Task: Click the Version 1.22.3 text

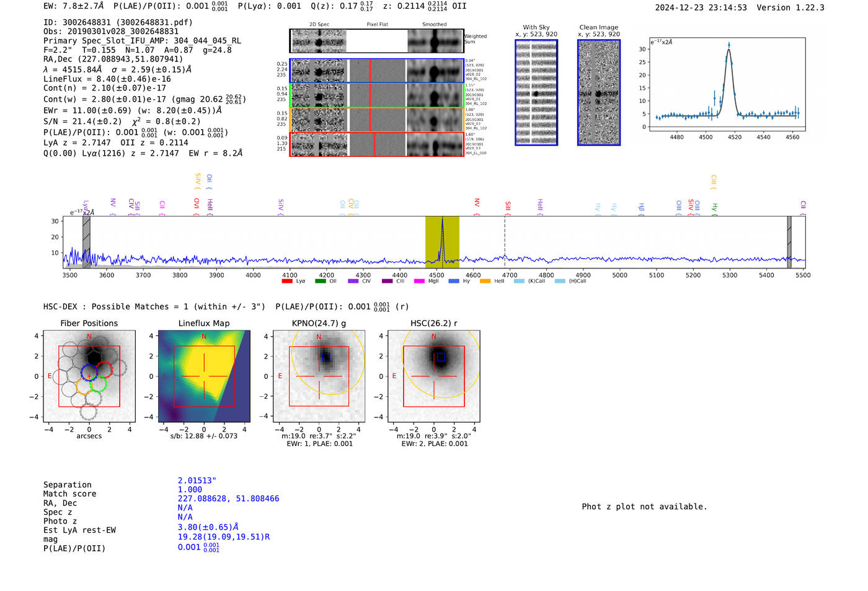Action: pos(790,8)
